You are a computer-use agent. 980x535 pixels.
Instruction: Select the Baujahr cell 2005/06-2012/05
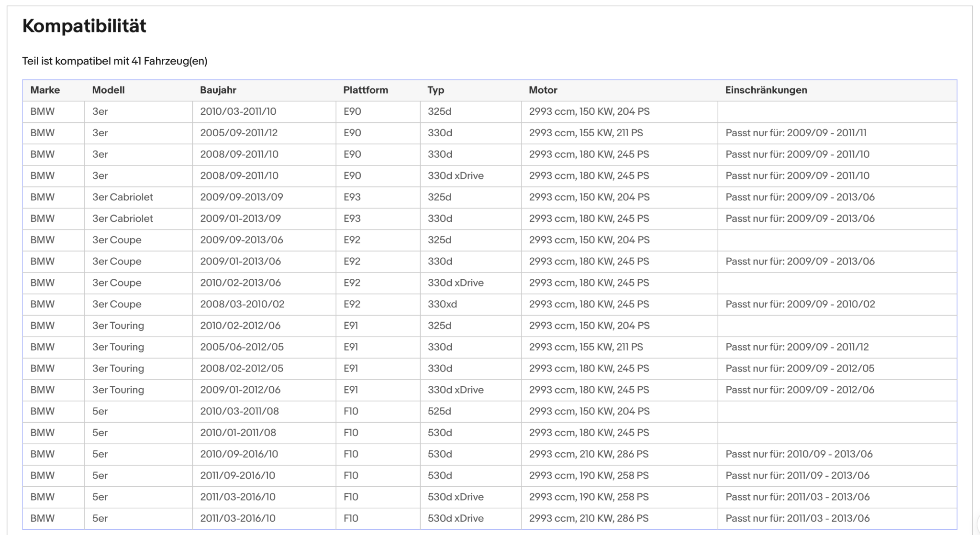tap(242, 347)
